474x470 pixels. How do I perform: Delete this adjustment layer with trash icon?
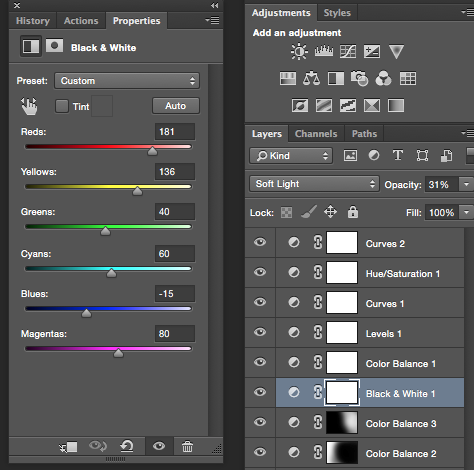pyautogui.click(x=187, y=446)
